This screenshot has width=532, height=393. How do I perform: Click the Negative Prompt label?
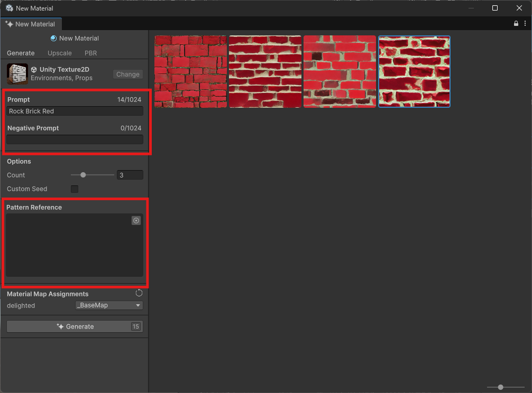tap(33, 128)
